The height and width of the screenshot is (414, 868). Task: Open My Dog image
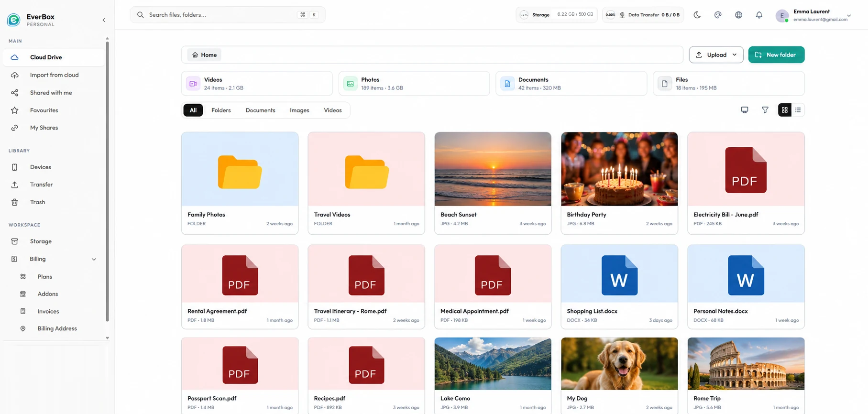click(x=619, y=376)
